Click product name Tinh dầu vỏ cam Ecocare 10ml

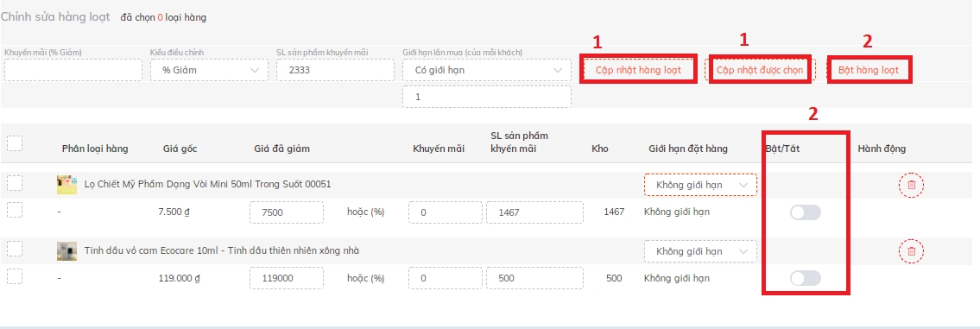tap(221, 250)
